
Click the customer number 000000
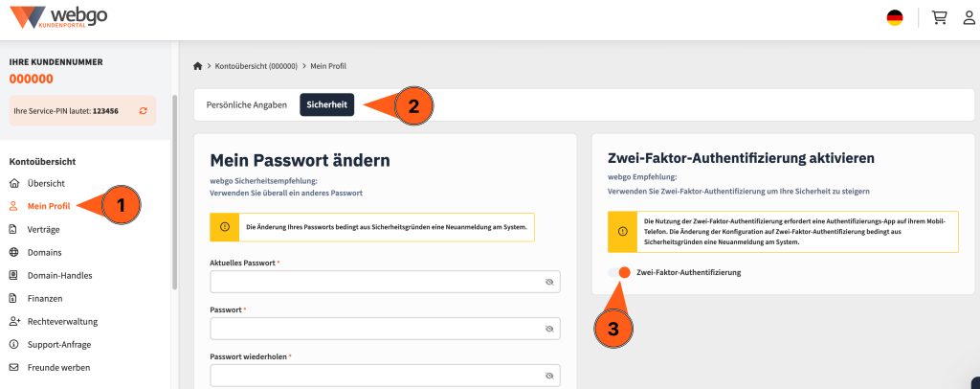32,79
